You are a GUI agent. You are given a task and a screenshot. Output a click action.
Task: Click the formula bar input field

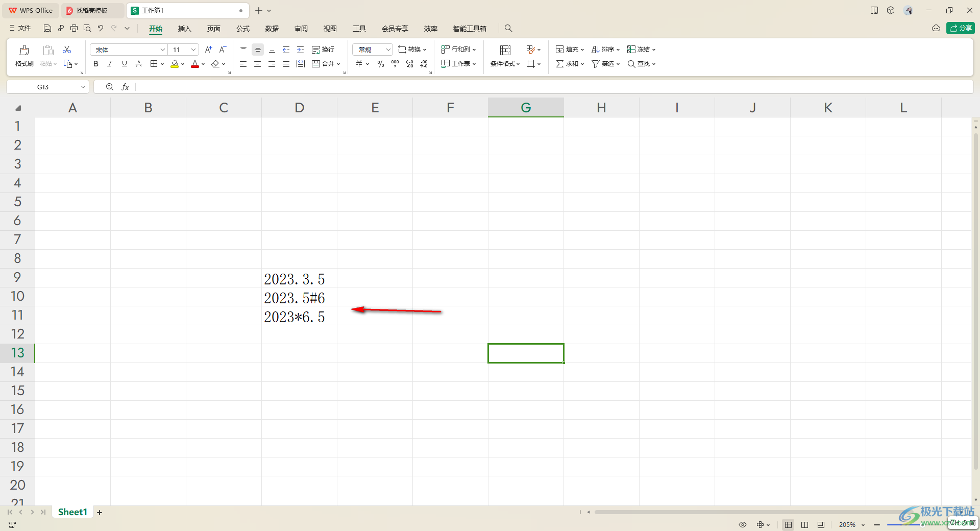(554, 87)
